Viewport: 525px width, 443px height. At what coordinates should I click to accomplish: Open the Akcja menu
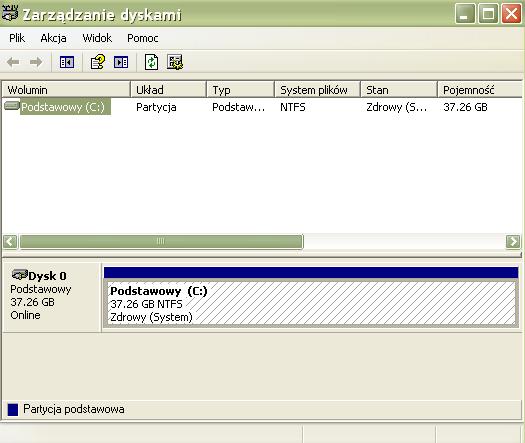53,38
